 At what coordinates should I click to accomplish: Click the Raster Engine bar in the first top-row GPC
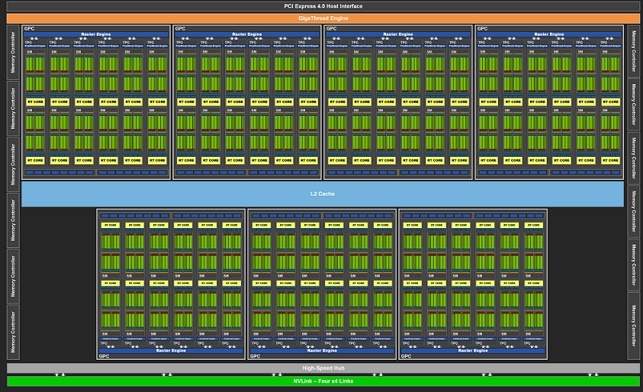click(x=96, y=34)
